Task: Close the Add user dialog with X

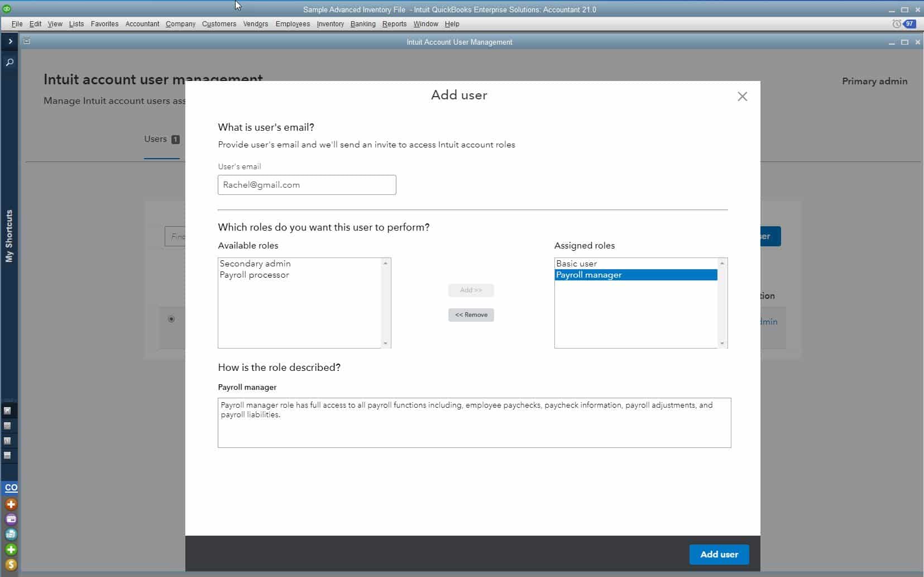Action: [742, 97]
